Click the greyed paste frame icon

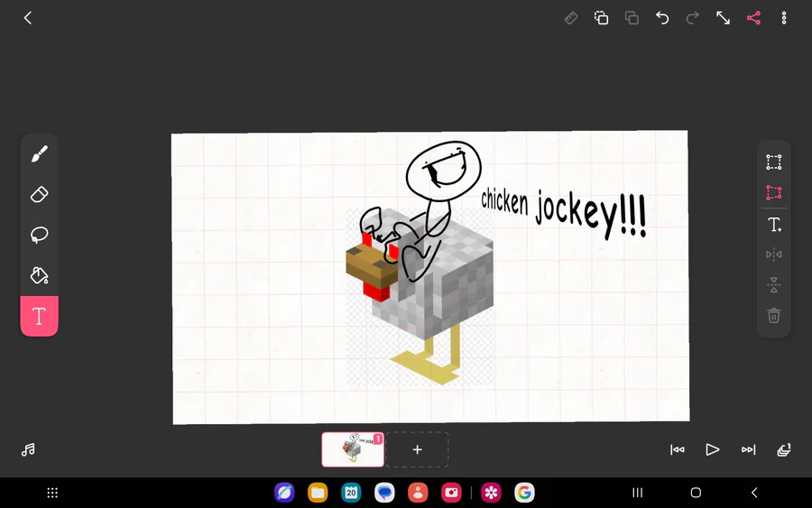tap(632, 18)
